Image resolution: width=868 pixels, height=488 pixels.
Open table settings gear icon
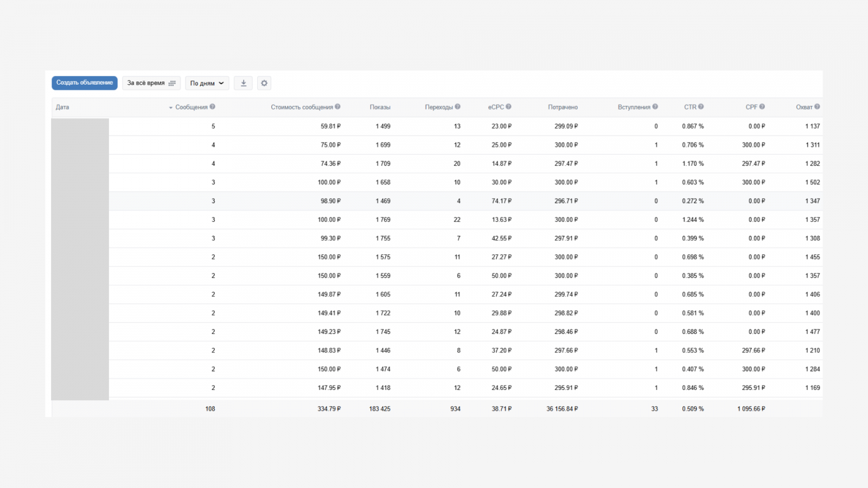(x=264, y=83)
